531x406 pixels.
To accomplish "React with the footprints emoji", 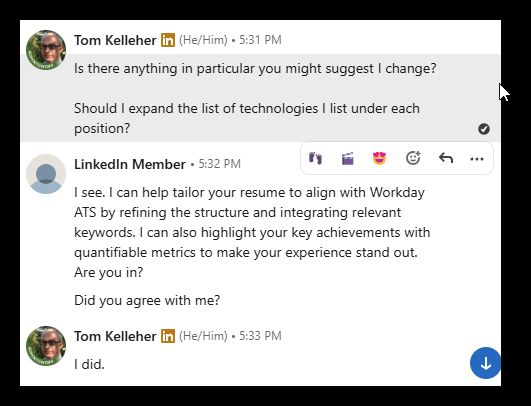I will (x=315, y=158).
